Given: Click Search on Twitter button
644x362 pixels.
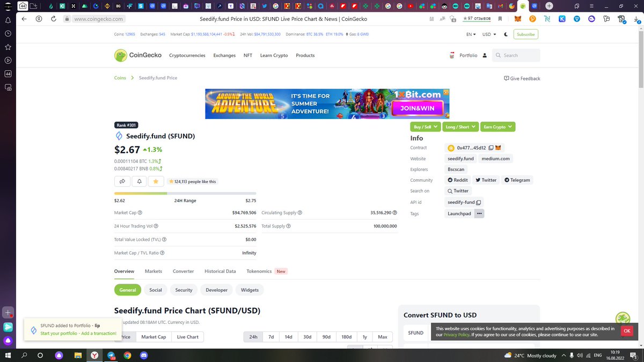Looking at the screenshot, I should (x=458, y=191).
